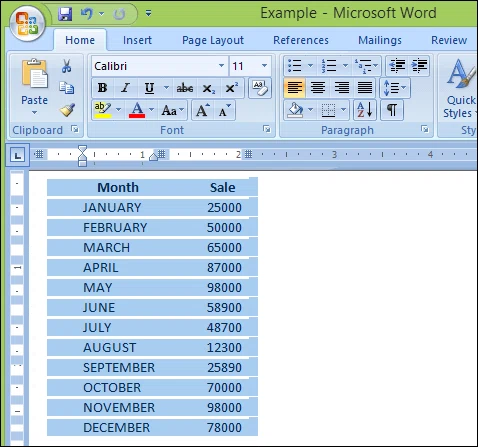Image resolution: width=478 pixels, height=447 pixels.
Task: Click the Shading paint bucket icon
Action: click(x=295, y=110)
